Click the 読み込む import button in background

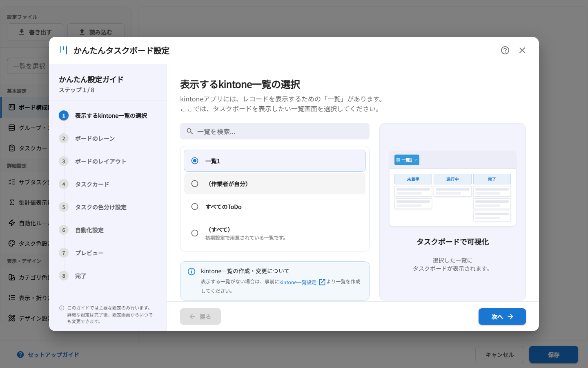[96, 32]
